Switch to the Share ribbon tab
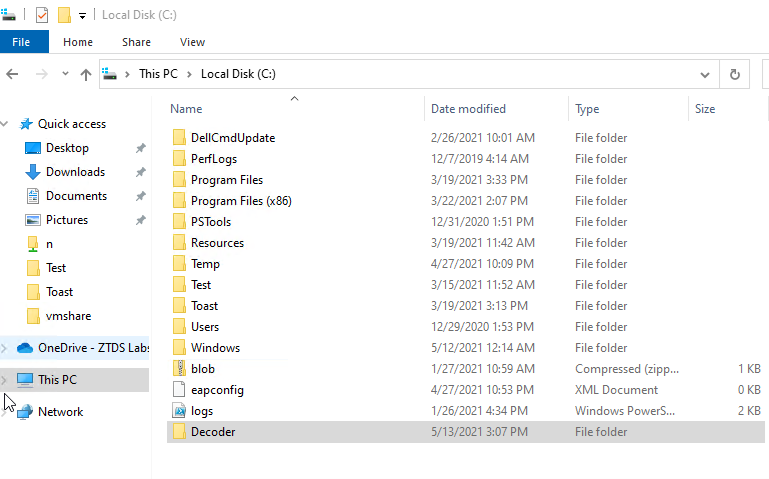 [136, 42]
